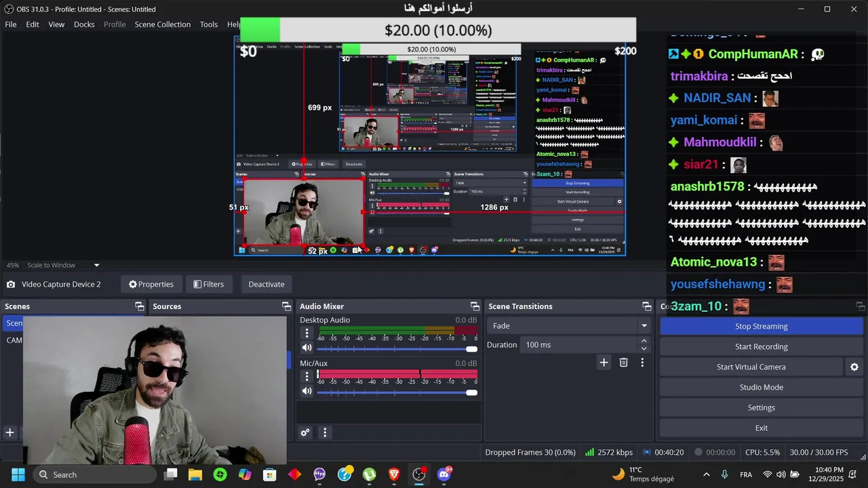
Task: Add a new scene with plus icon
Action: click(x=10, y=432)
